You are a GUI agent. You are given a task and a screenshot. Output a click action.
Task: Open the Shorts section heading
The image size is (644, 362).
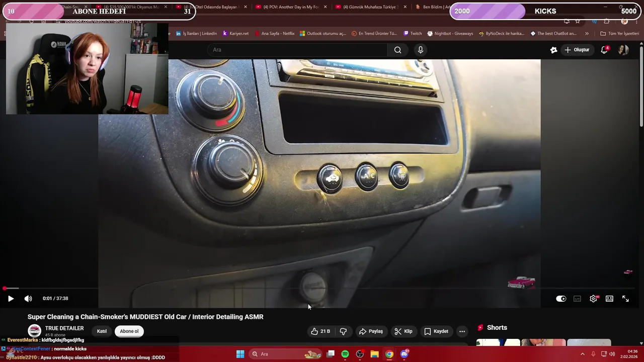(492, 328)
